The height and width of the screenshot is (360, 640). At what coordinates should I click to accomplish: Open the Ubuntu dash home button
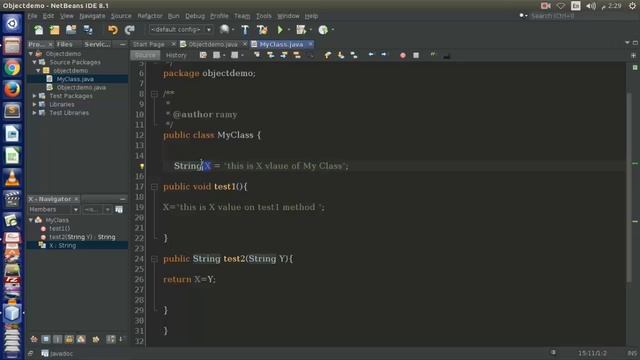tap(12, 24)
